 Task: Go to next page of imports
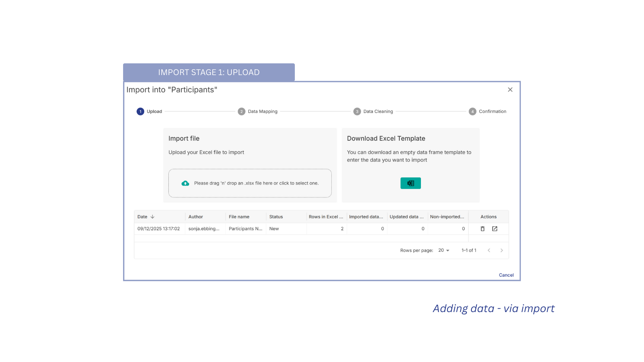coord(501,250)
